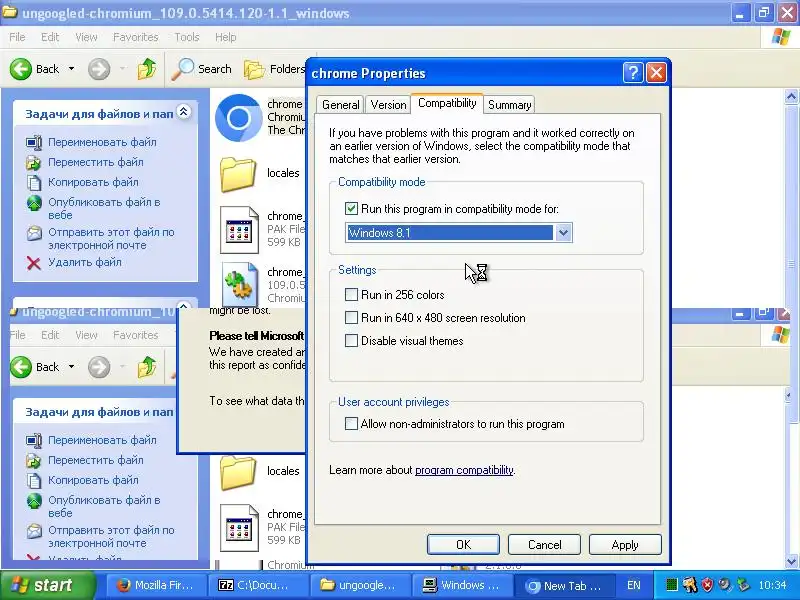Click Отправить этот файл по электронной почте in top pane
This screenshot has width=800, height=600.
[111, 238]
